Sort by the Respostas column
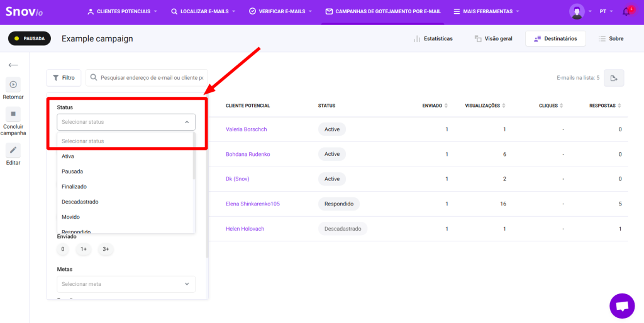Screen dimensions: 644x323 (606, 106)
